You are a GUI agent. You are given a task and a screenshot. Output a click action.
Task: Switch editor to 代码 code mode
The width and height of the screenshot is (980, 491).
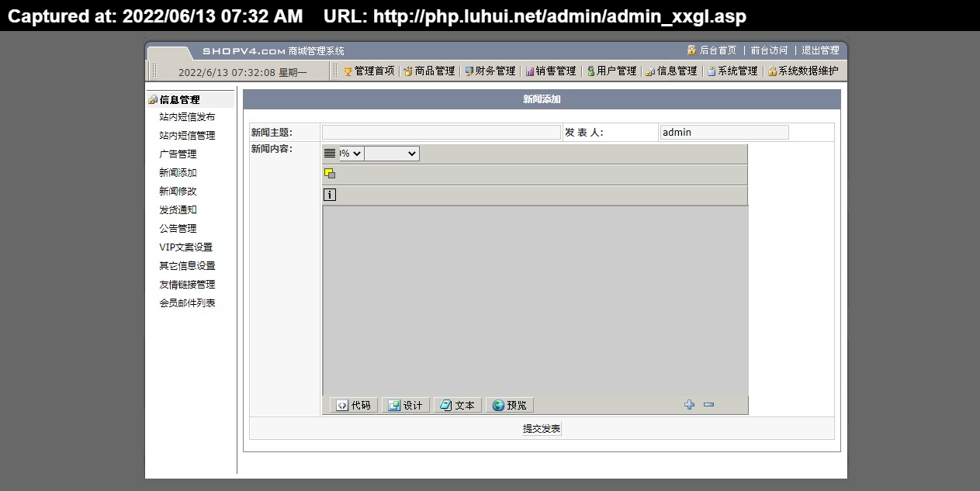click(x=354, y=405)
